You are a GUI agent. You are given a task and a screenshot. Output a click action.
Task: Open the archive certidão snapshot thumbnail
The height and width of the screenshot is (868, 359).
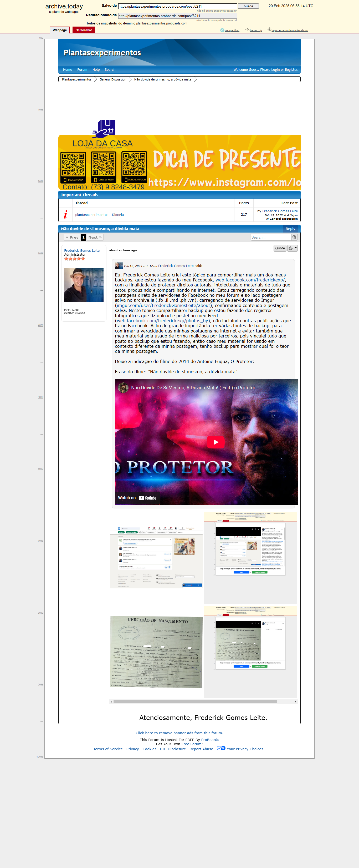[250, 652]
